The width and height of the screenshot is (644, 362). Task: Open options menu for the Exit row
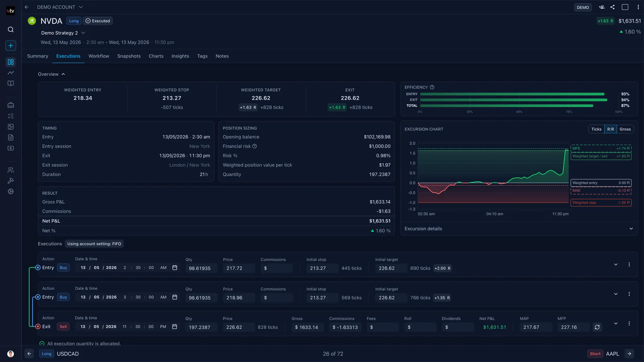pyautogui.click(x=629, y=323)
